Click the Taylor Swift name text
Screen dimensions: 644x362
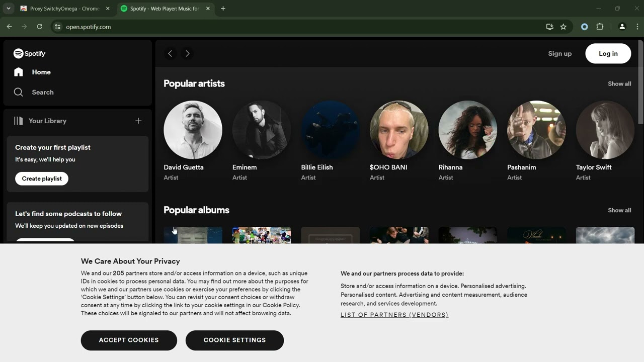[x=594, y=167]
